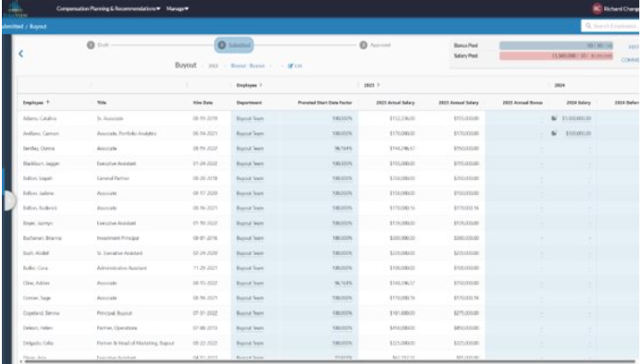Select employee Conner, Sage

[x=37, y=298]
